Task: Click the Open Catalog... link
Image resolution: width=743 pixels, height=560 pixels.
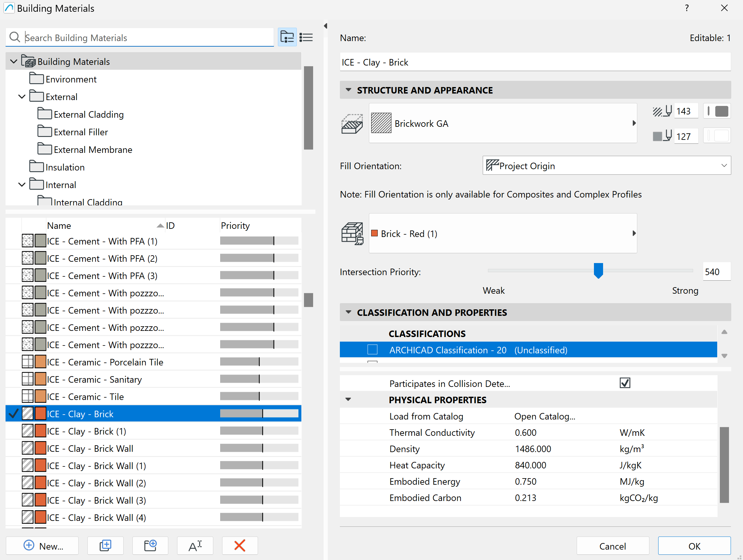Action: 544,416
